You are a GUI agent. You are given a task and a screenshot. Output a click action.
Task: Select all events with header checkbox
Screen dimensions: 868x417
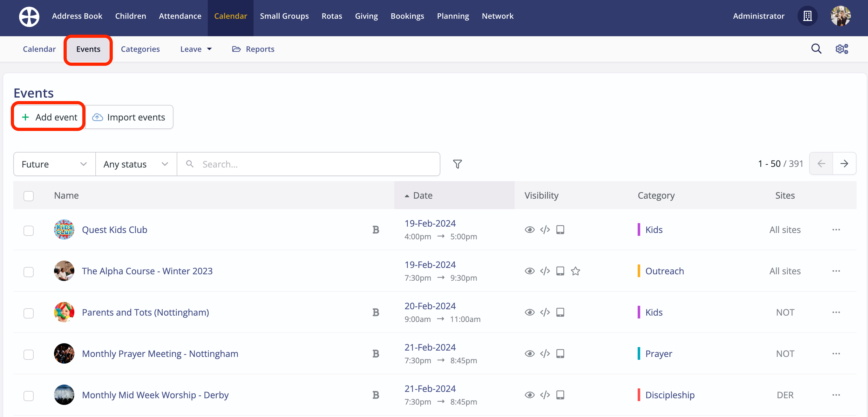tap(29, 196)
